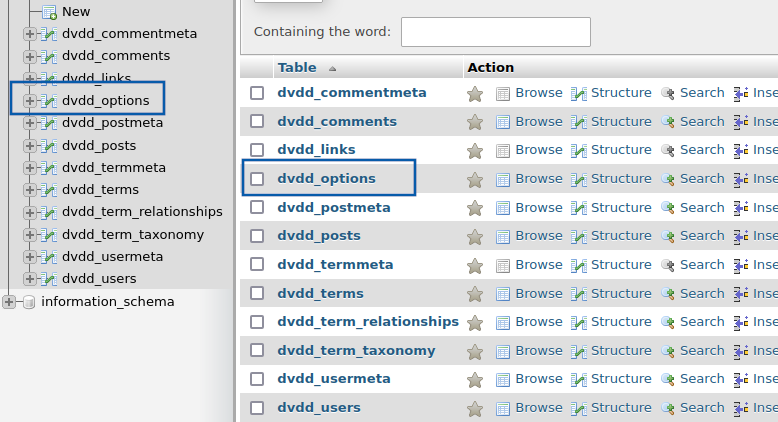The width and height of the screenshot is (778, 422).
Task: Click Search icon in dvdd_options row
Action: point(668,180)
